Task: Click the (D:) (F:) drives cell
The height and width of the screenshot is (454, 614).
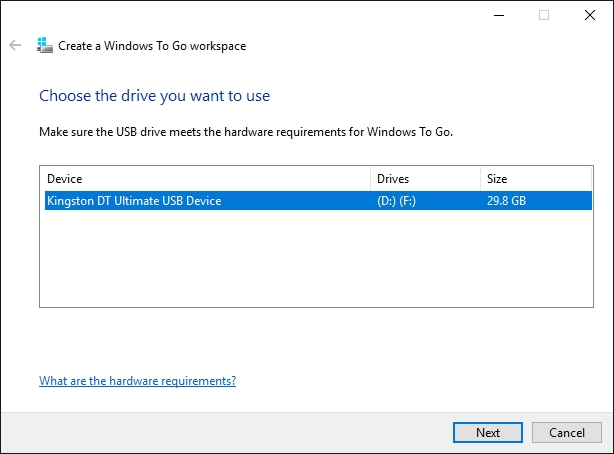Action: [x=399, y=201]
